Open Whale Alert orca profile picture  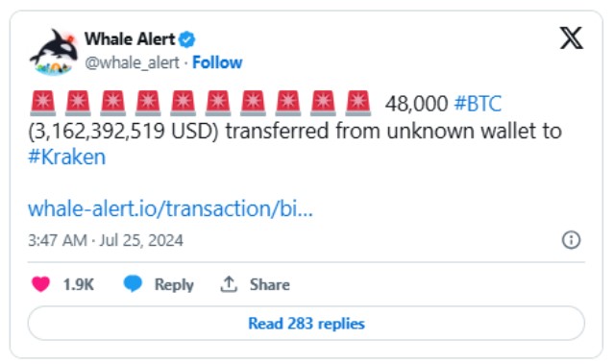pyautogui.click(x=54, y=52)
